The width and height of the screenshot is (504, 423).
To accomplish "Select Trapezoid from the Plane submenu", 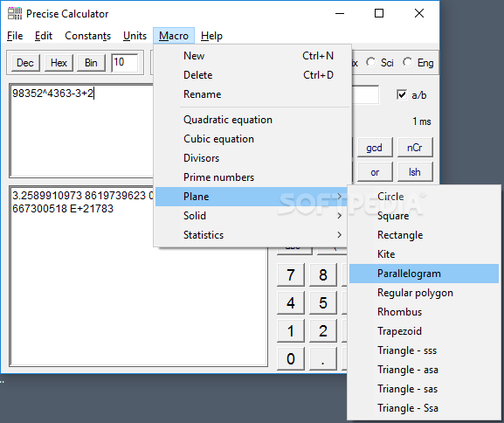I will coord(424,331).
